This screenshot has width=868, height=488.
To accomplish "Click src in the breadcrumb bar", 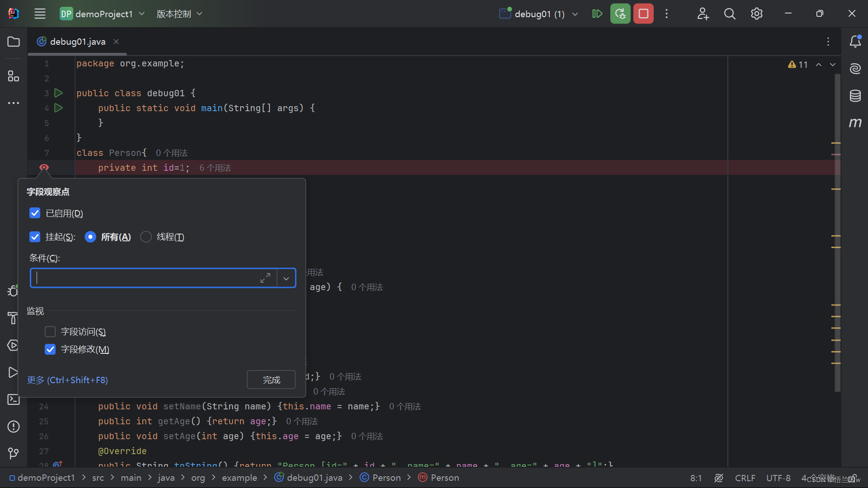I will (x=98, y=478).
